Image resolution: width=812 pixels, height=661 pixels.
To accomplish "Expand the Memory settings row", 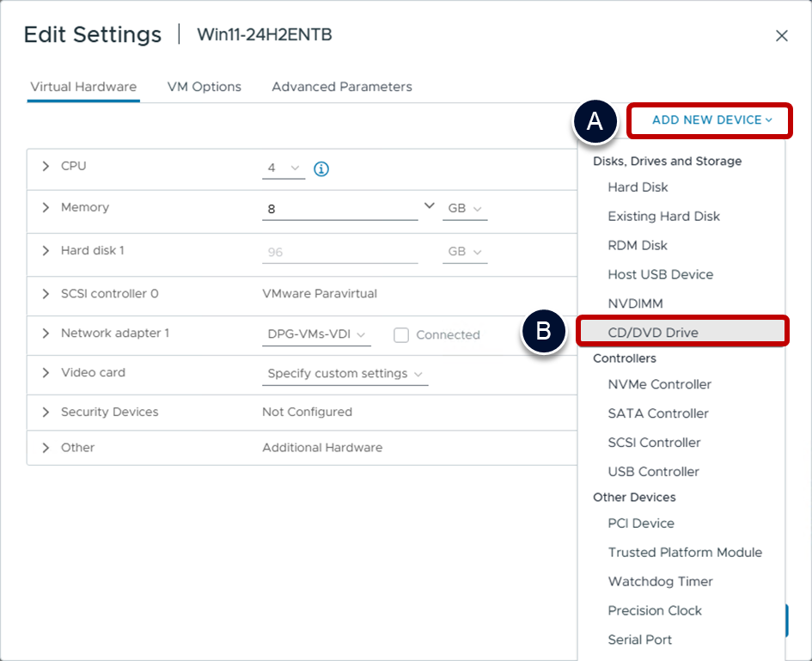I will coord(46,208).
